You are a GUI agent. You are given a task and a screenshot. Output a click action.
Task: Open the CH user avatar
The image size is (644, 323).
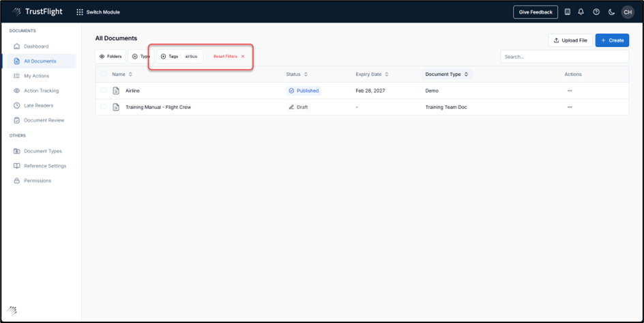point(627,12)
